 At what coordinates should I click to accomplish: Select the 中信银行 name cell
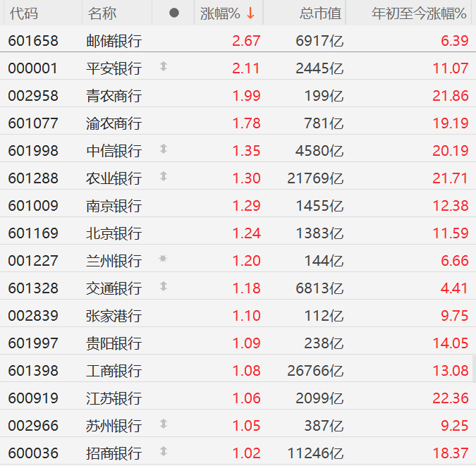click(x=114, y=151)
